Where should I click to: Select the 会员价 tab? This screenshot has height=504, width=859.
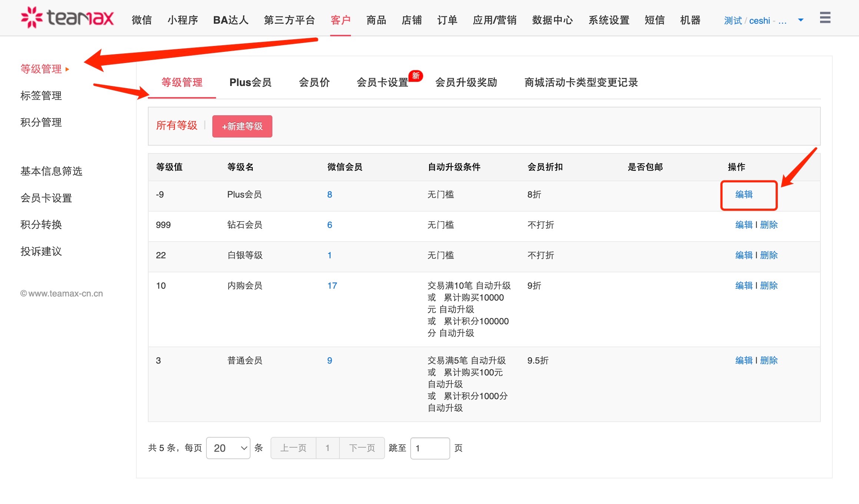314,82
